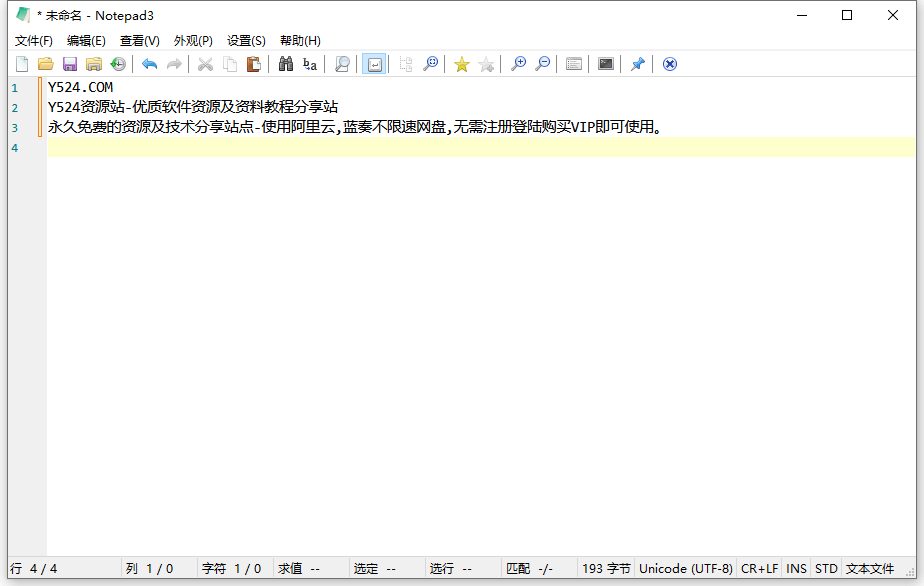This screenshot has height=586, width=924.
Task: Click the add-to-favorites grey star icon
Action: (x=486, y=64)
